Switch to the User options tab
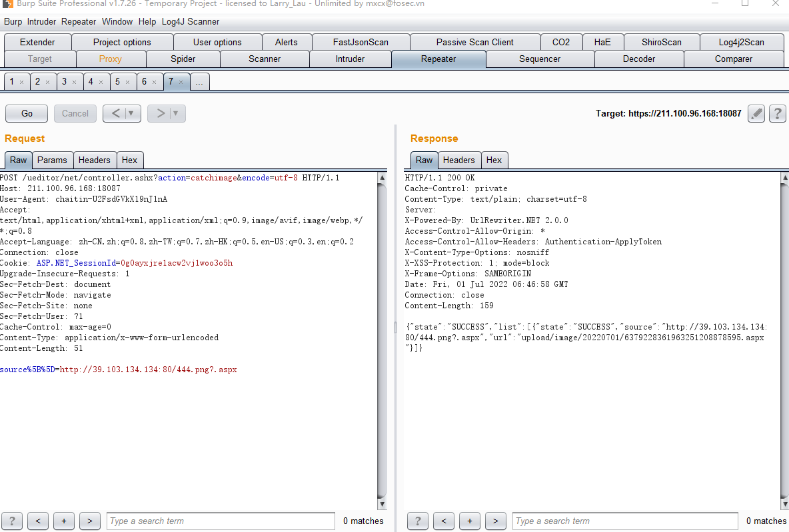 [x=217, y=42]
